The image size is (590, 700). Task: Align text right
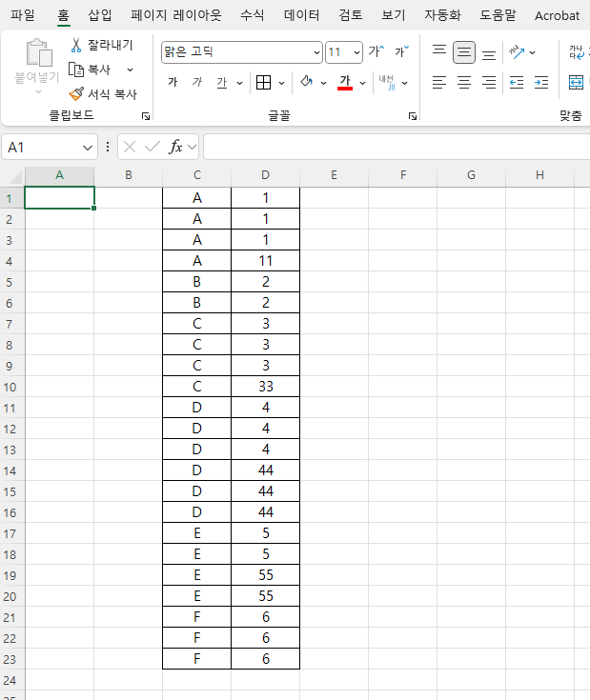489,83
